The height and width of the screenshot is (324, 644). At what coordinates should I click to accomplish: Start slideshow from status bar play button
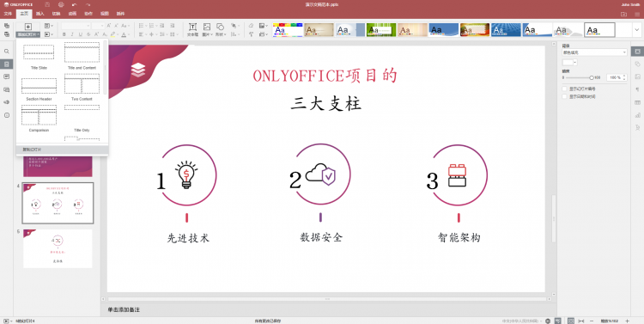click(6, 321)
